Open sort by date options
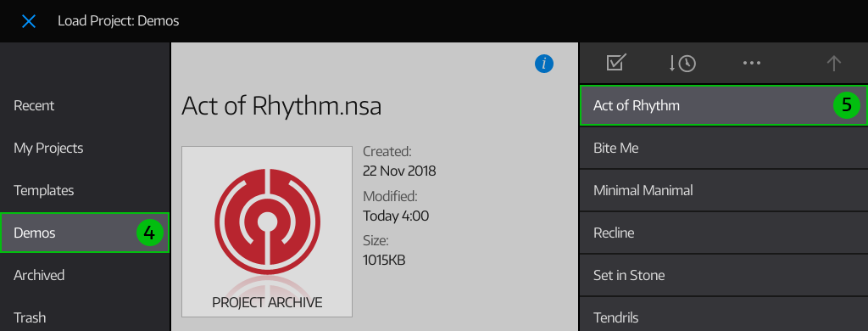 (x=682, y=63)
